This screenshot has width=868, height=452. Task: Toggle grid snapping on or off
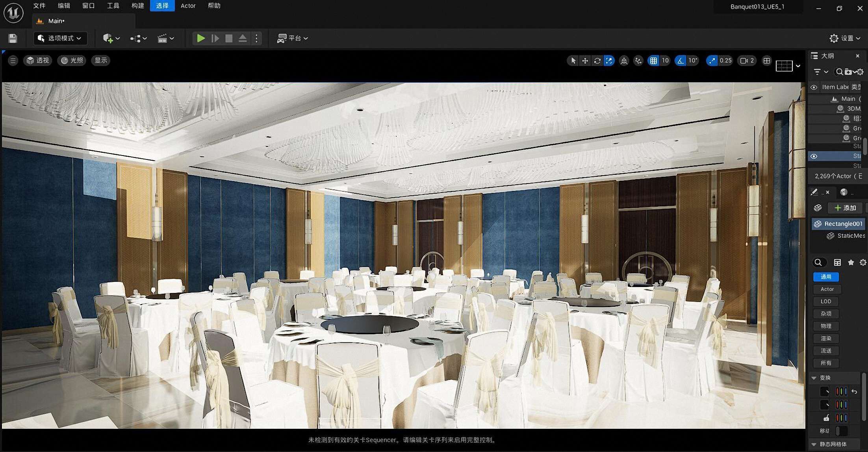653,61
